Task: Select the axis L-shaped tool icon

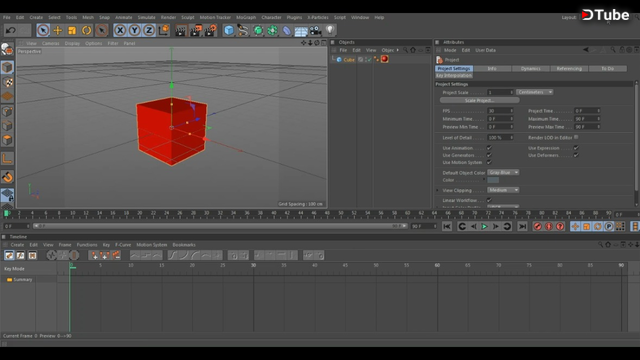Action: coord(7,158)
